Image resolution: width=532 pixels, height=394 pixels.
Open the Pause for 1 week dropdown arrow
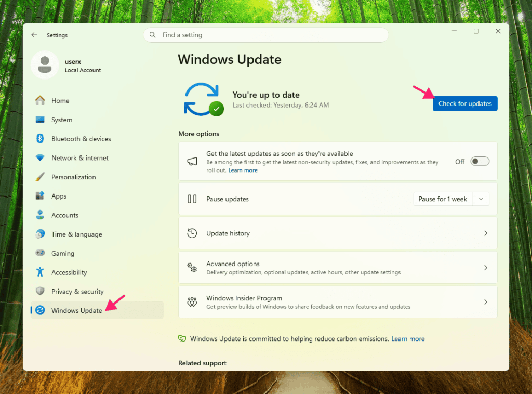coord(481,199)
